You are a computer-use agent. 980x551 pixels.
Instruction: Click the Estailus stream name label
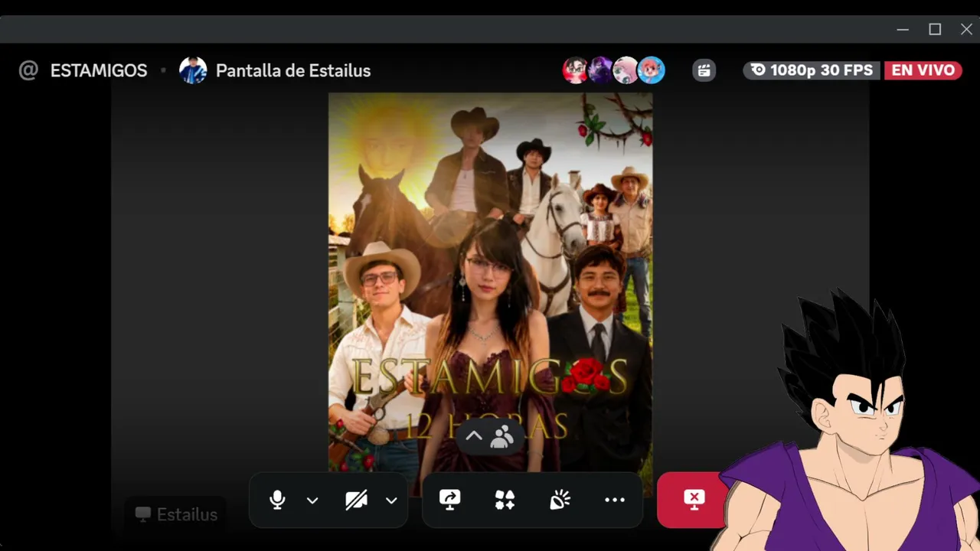(177, 514)
